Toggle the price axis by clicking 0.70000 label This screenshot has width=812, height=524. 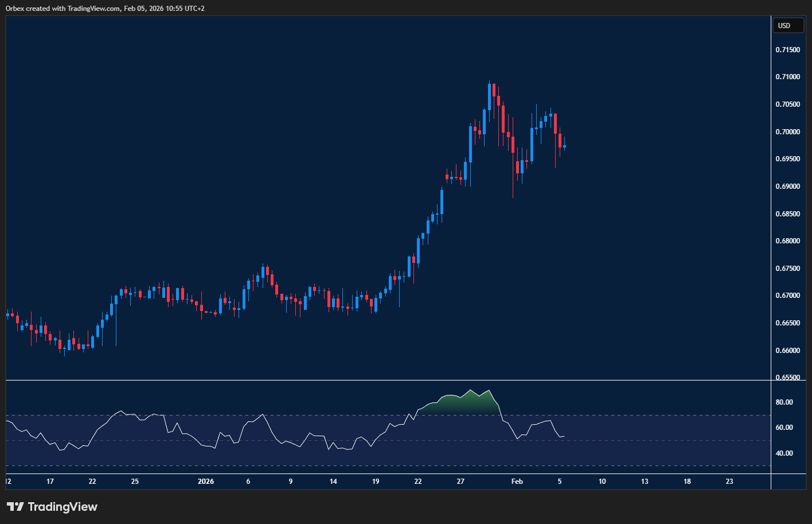[x=788, y=131]
